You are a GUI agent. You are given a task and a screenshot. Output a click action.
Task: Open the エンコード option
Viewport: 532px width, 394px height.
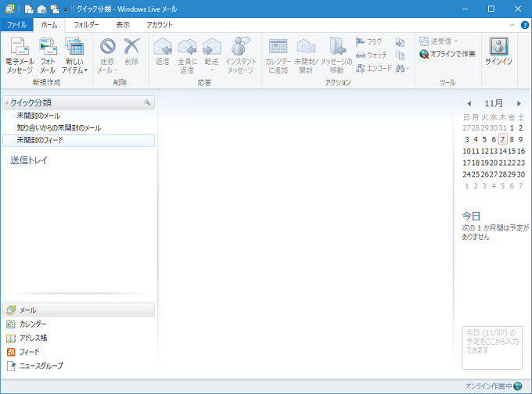373,69
